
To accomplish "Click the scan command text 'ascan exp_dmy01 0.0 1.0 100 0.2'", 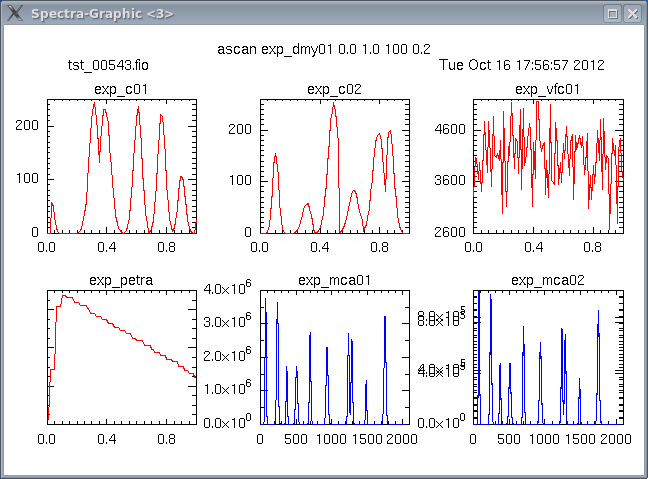I will click(324, 49).
